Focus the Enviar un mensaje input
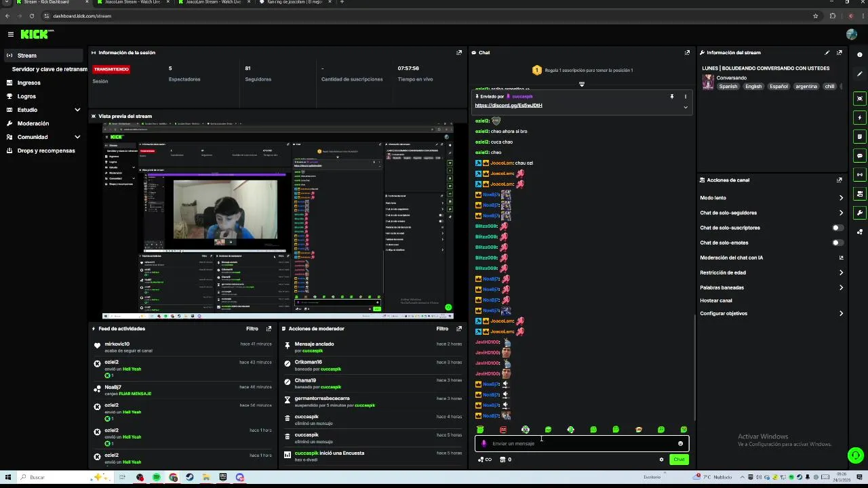Screen dimensions: 868x488 tap(582, 444)
